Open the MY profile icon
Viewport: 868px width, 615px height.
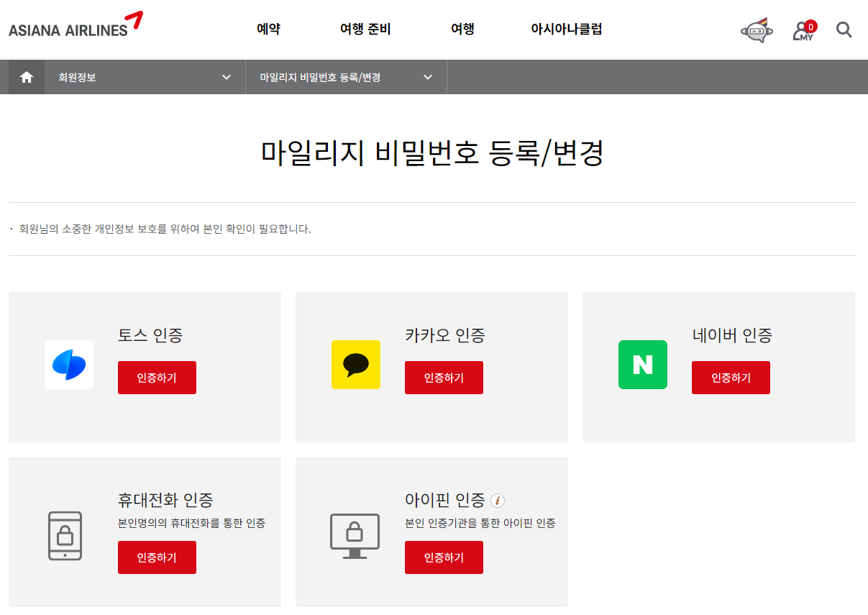coord(804,31)
